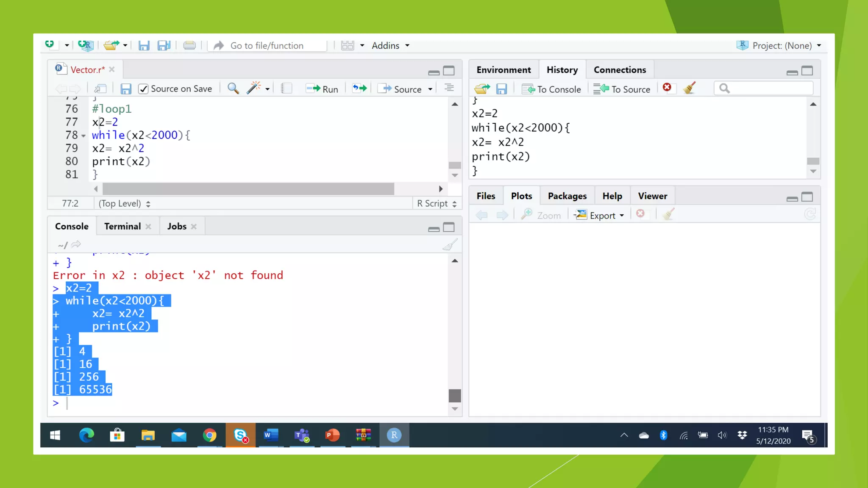Open Chrome from the taskbar

click(209, 435)
